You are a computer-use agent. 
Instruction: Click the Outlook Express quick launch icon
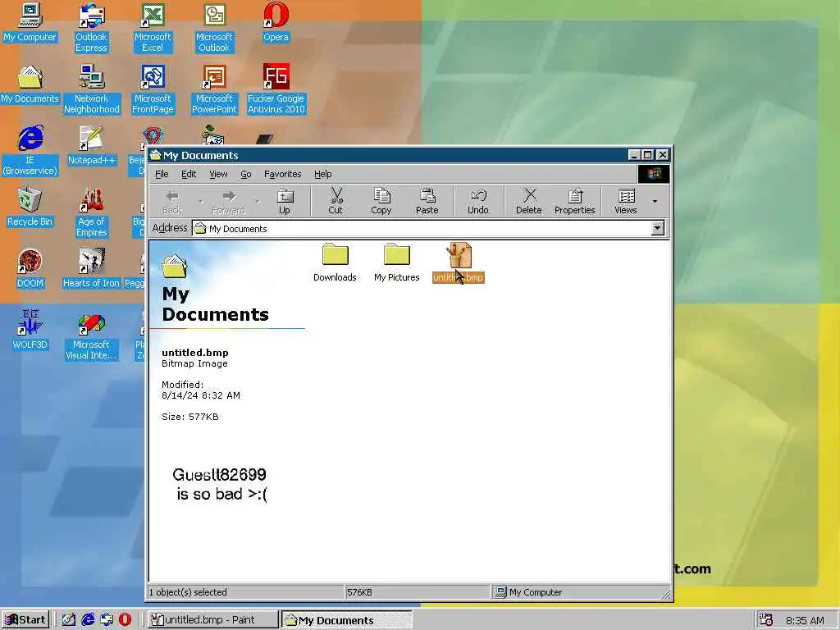click(107, 620)
